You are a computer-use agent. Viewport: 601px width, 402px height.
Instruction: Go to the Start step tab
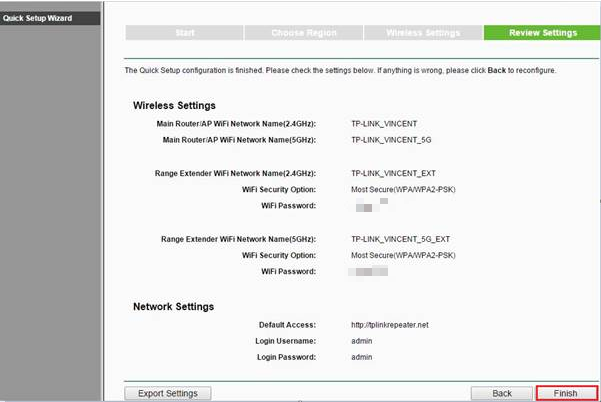coord(184,33)
